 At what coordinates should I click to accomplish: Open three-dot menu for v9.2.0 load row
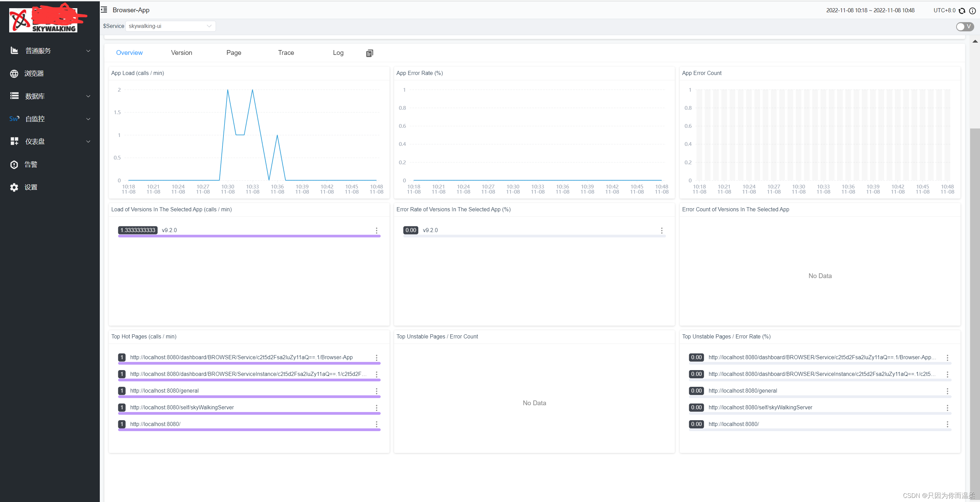click(376, 231)
